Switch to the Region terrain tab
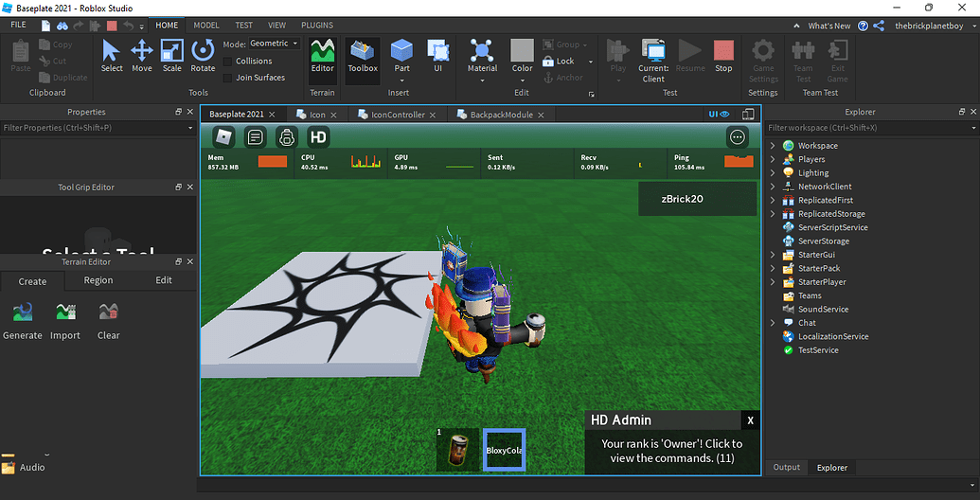 (x=98, y=280)
